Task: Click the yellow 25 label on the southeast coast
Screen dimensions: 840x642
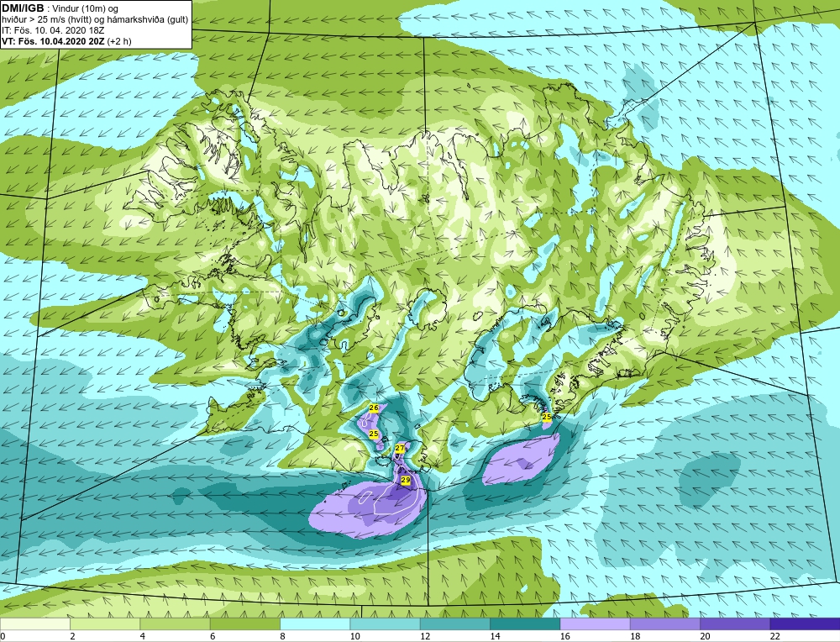Action: pyautogui.click(x=547, y=417)
